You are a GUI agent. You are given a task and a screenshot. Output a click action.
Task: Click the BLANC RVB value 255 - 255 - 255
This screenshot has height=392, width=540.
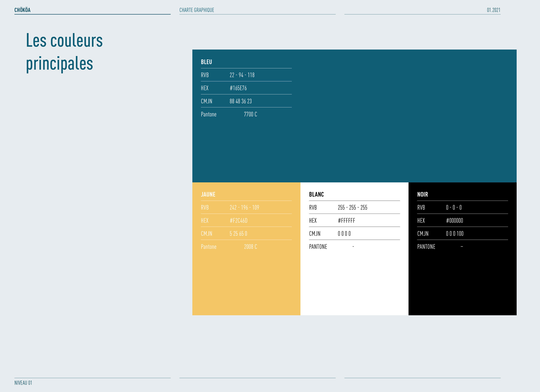point(352,207)
